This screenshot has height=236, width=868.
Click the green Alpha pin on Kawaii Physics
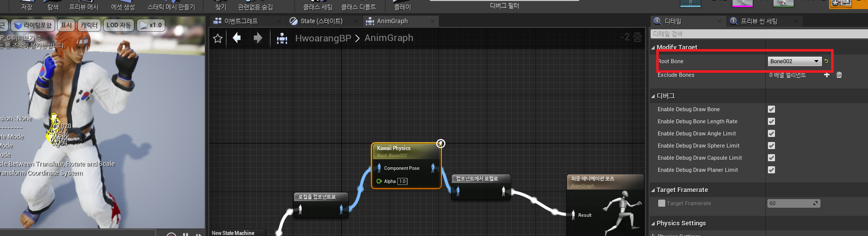click(x=379, y=181)
